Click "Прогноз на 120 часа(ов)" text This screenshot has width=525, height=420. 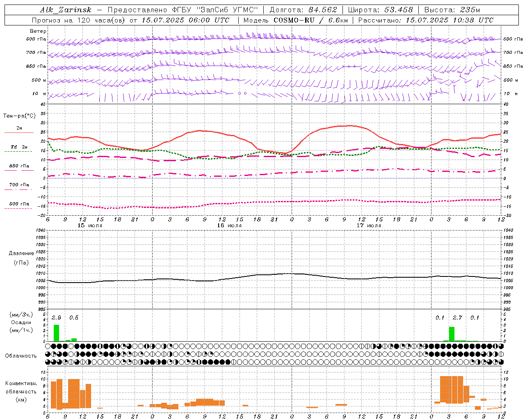[x=79, y=20]
